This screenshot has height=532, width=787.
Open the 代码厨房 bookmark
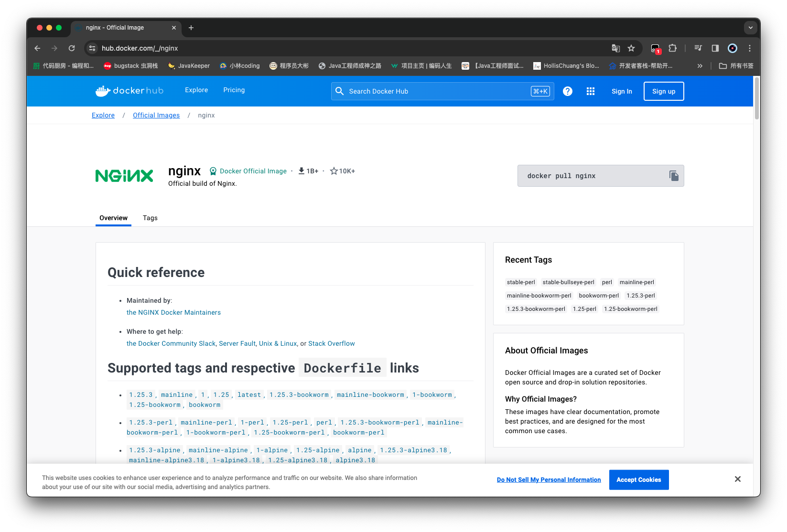[64, 66]
